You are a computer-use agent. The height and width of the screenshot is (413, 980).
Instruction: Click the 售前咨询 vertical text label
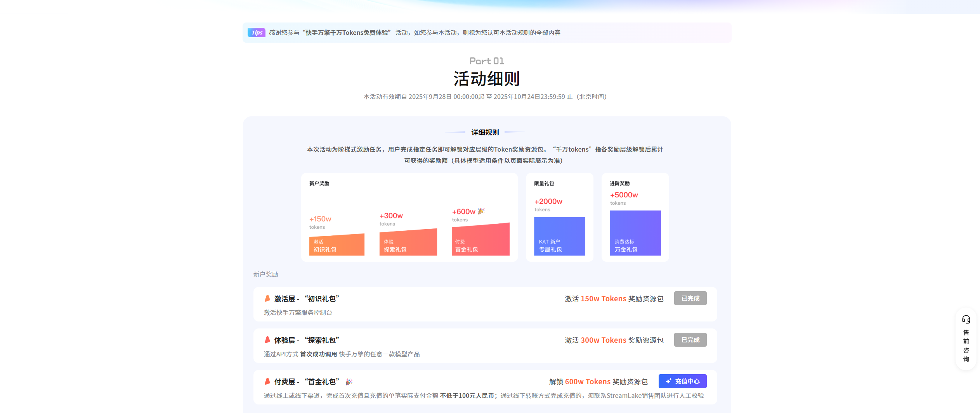click(966, 346)
